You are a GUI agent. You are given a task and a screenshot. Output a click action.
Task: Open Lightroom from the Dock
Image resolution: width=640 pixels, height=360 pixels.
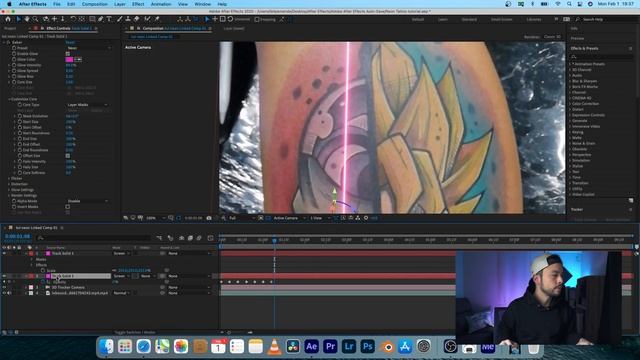click(349, 347)
